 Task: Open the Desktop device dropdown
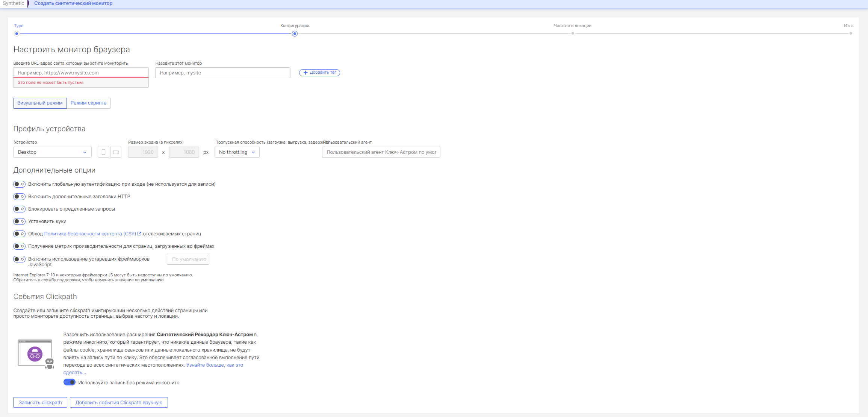pos(52,152)
